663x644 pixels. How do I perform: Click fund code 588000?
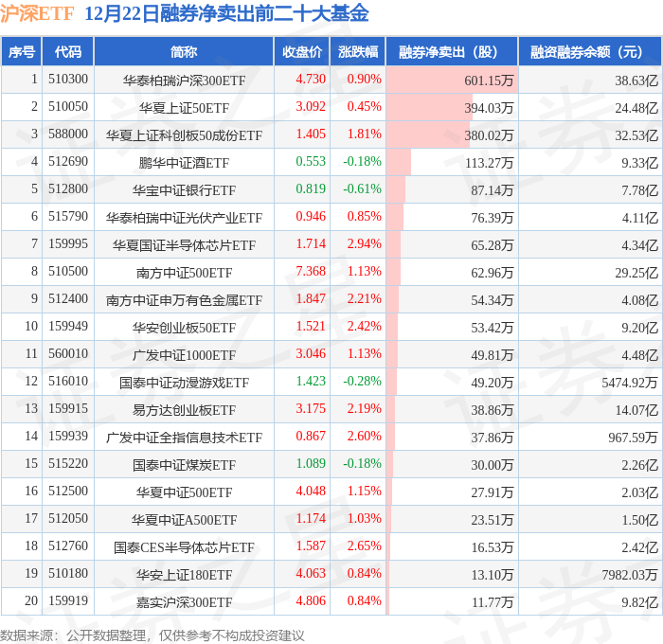68,134
